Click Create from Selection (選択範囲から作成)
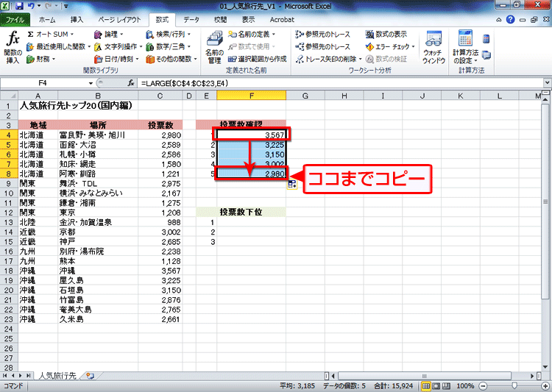This screenshot has width=552, height=392. [x=257, y=59]
